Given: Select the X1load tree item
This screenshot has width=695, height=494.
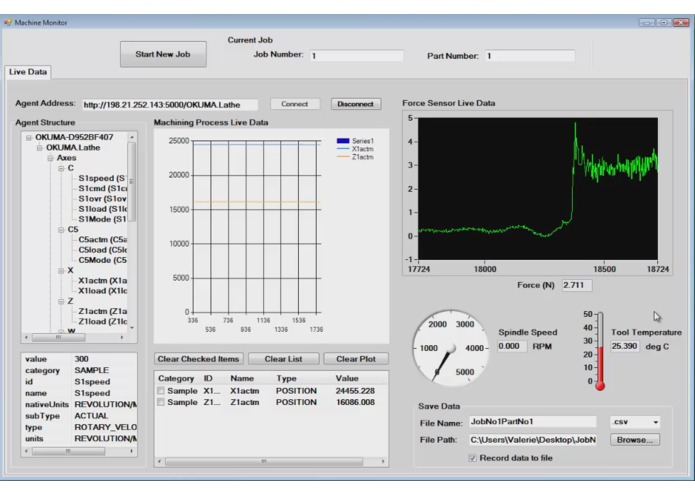Looking at the screenshot, I should (102, 291).
